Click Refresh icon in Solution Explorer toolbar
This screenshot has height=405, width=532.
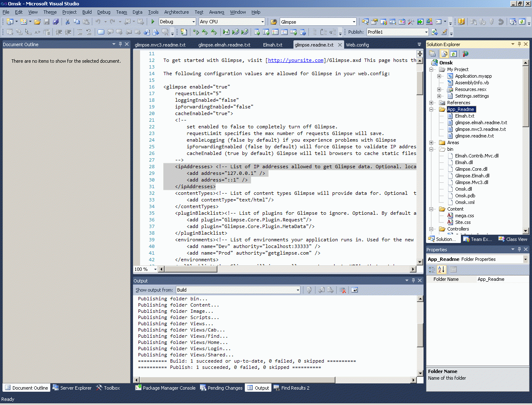click(x=453, y=54)
